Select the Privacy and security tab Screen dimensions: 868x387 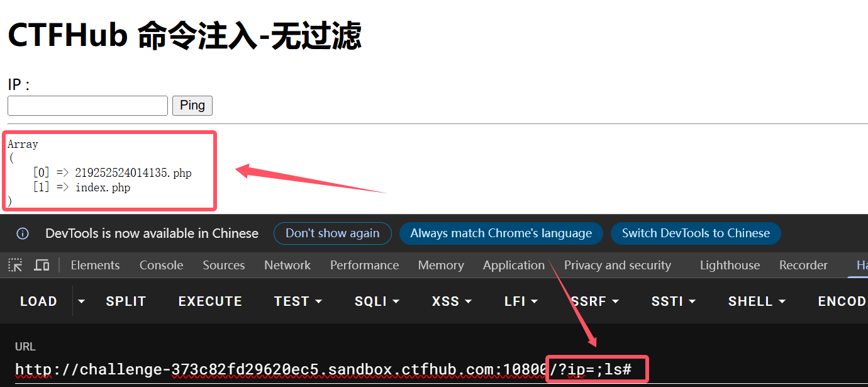coord(617,265)
